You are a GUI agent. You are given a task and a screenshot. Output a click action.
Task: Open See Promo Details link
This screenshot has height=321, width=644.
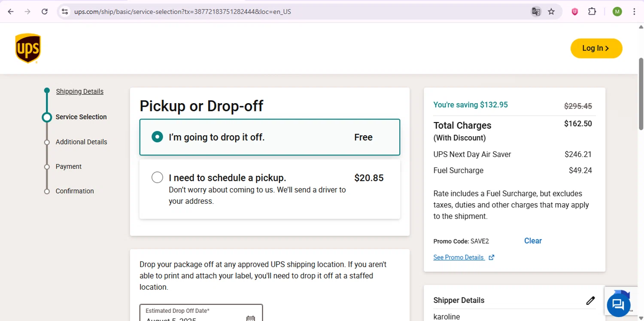point(459,257)
